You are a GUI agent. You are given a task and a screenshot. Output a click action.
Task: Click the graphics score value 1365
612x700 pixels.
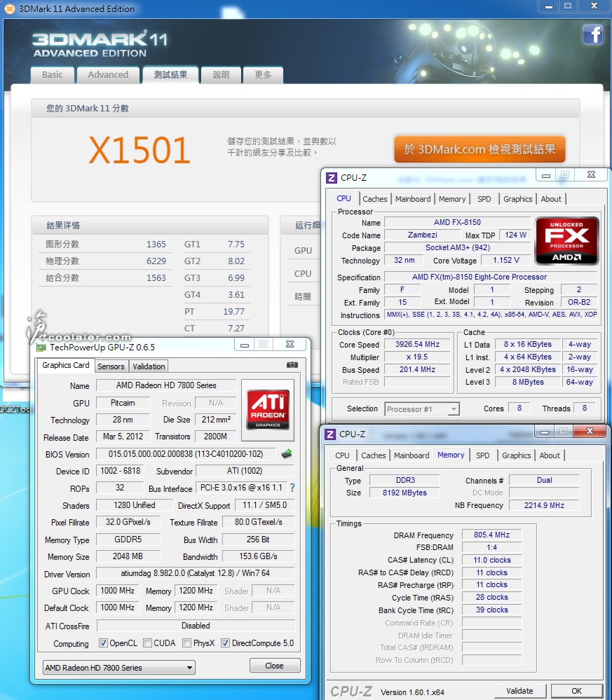(156, 245)
